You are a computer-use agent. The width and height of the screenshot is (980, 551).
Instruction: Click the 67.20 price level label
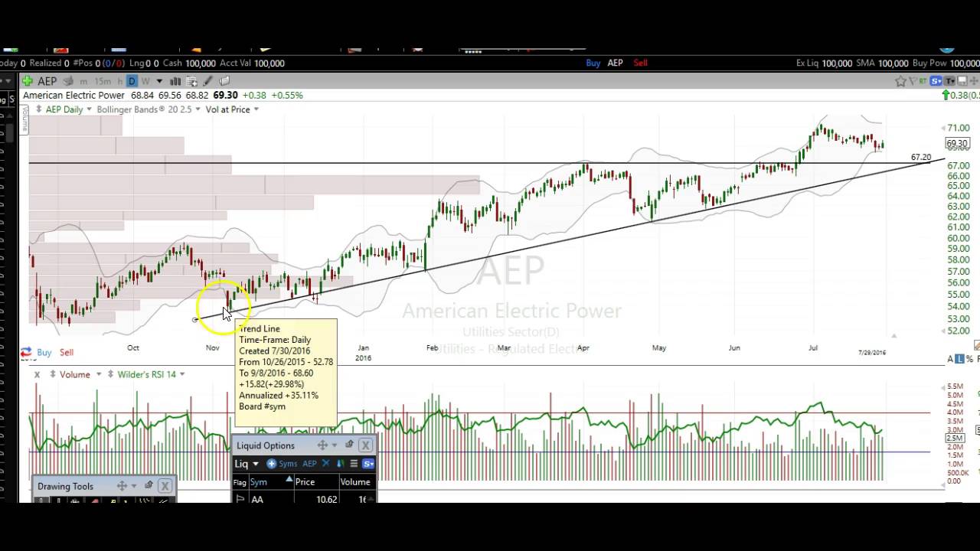(920, 157)
